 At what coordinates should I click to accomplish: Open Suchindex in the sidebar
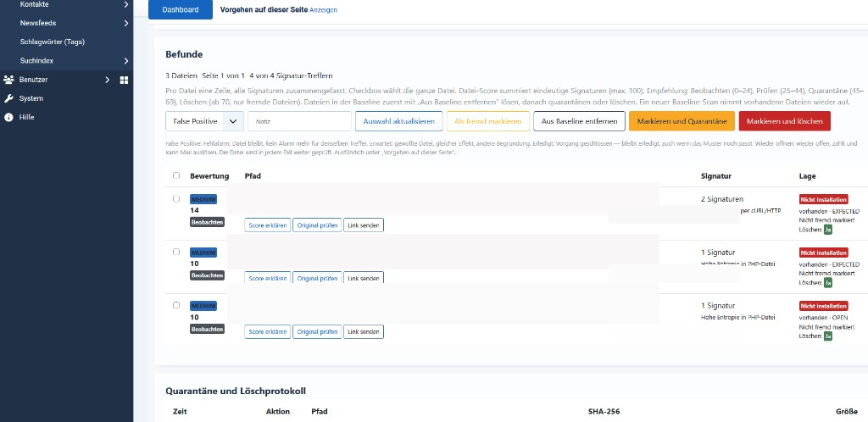[36, 61]
